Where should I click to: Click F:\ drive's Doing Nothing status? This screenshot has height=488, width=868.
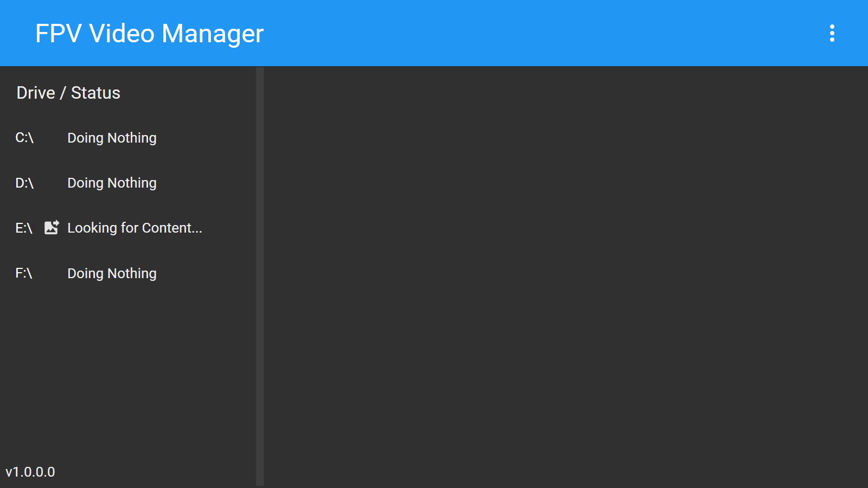click(x=112, y=273)
